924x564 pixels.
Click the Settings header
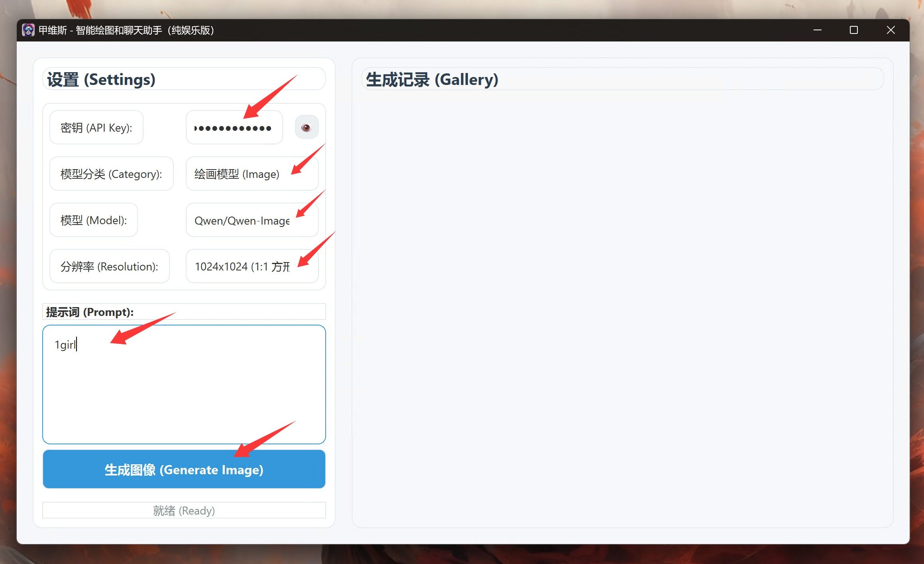(102, 79)
